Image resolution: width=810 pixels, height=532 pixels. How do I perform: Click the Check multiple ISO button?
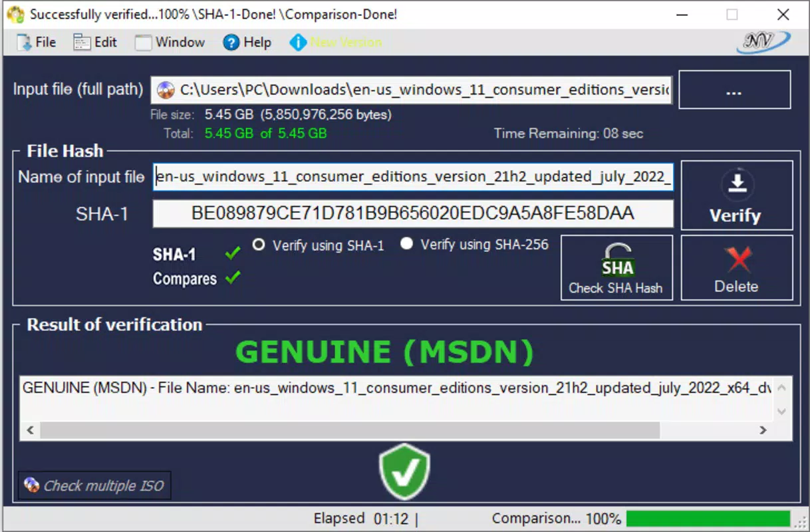[x=94, y=485]
